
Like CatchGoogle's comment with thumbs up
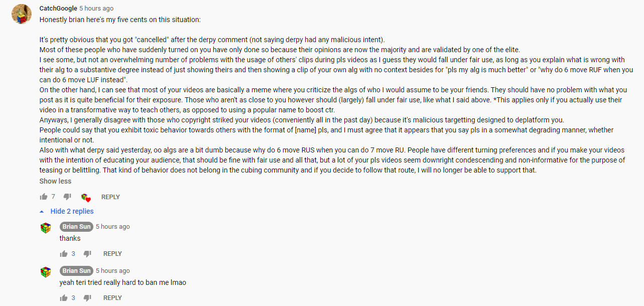pyautogui.click(x=44, y=197)
